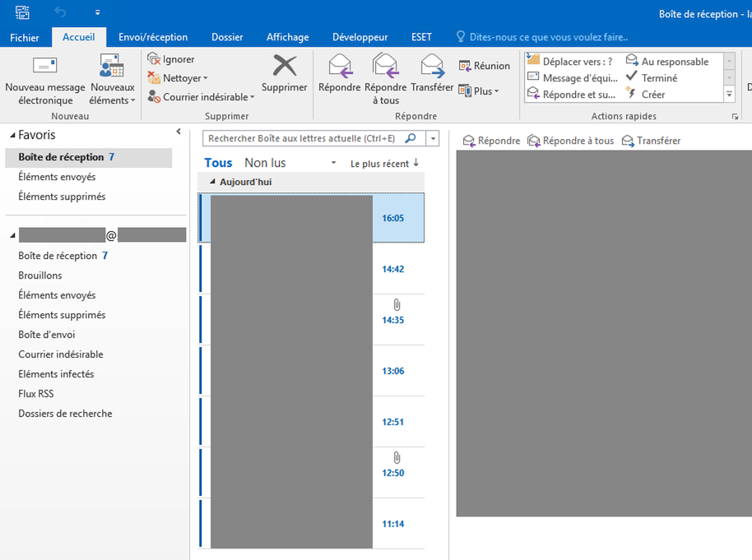752x560 pixels.
Task: Click Répondre à tous in the reading pane
Action: [x=571, y=141]
